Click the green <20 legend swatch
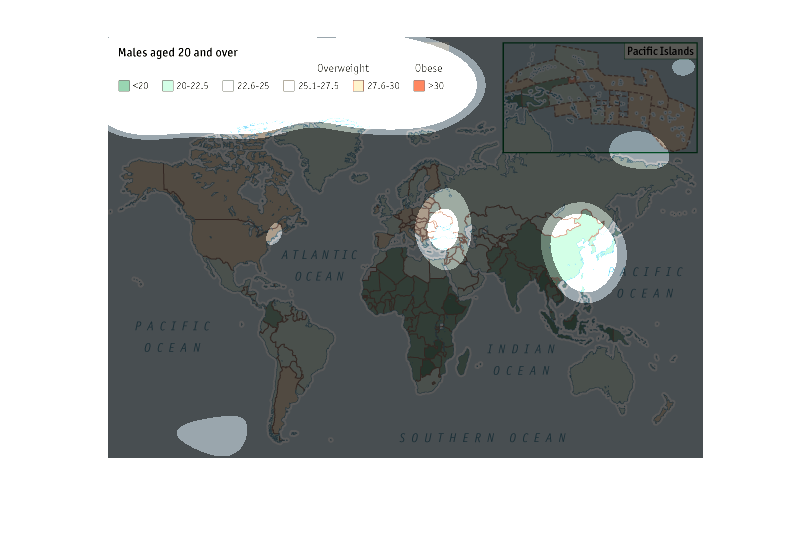The height and width of the screenshot is (552, 810). click(x=124, y=86)
